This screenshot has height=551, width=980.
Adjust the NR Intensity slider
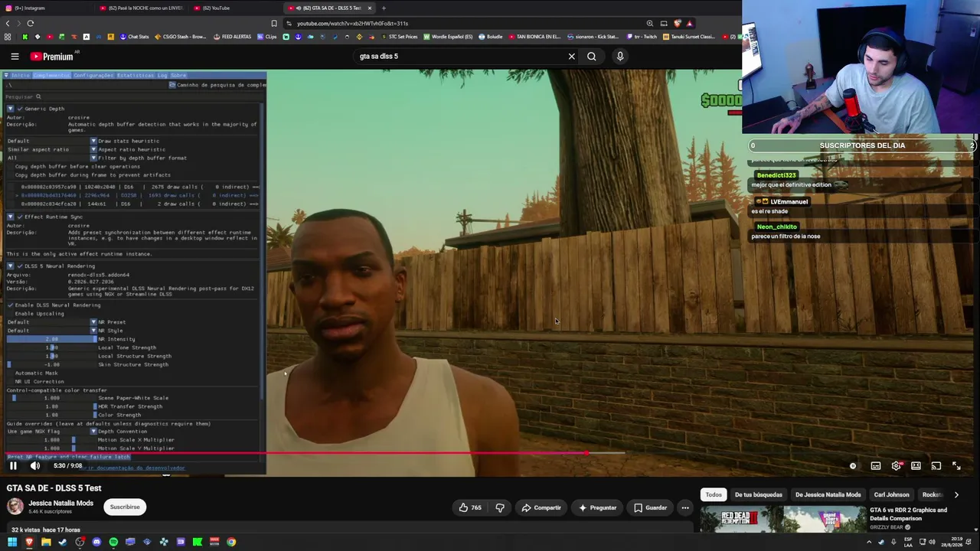click(x=51, y=339)
